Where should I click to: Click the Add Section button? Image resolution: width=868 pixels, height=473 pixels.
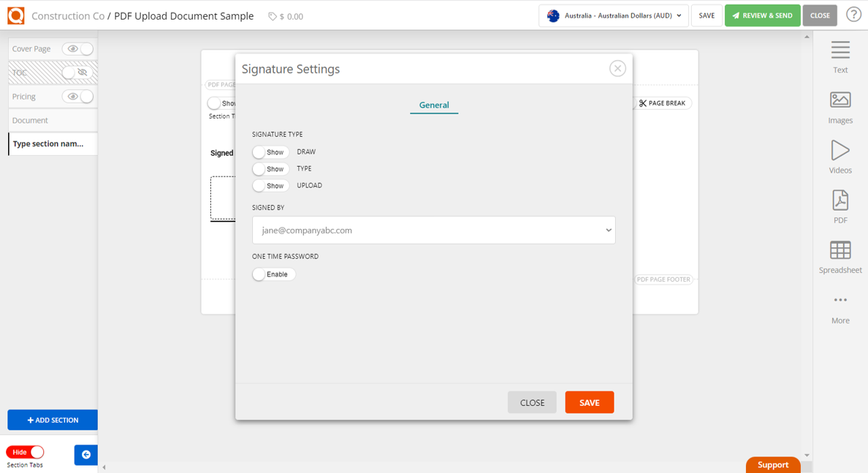pos(52,419)
